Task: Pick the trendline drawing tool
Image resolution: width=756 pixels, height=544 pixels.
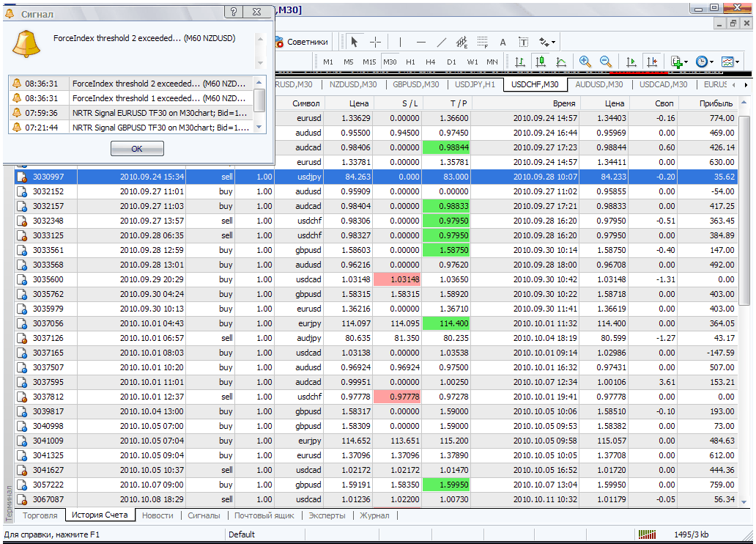Action: point(442,43)
